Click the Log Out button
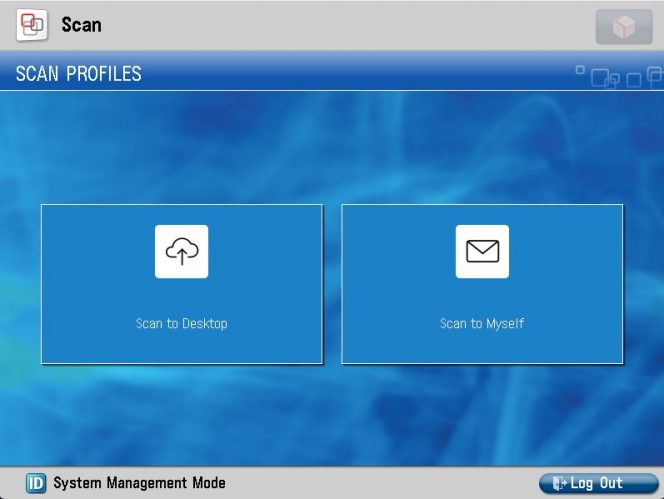 [598, 483]
